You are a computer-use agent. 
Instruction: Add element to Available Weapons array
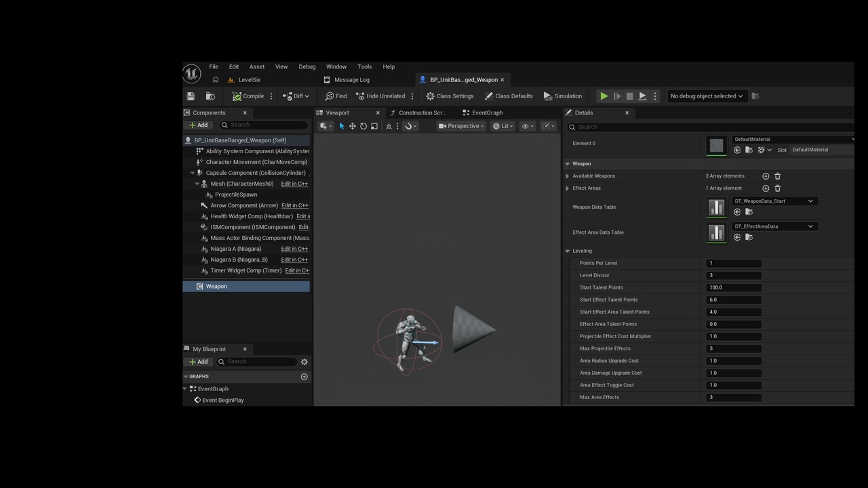(766, 176)
